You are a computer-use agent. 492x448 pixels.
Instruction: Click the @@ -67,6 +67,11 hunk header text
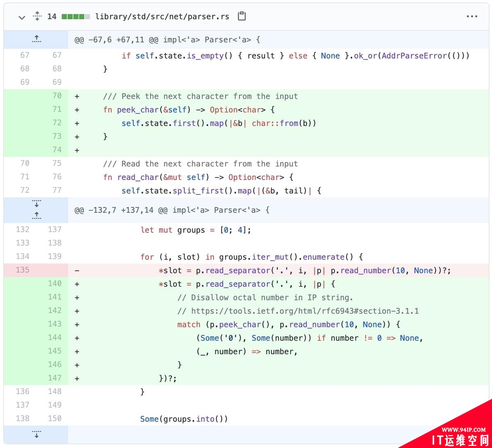point(167,40)
